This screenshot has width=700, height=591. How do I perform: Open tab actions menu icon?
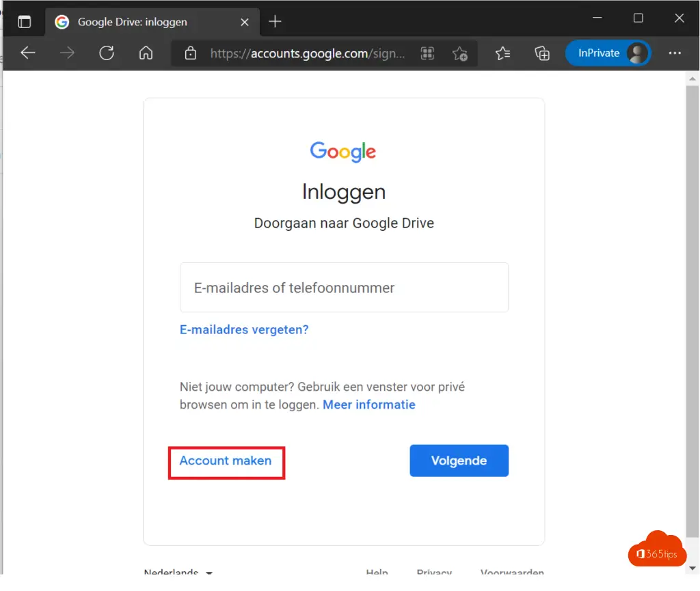(x=25, y=21)
